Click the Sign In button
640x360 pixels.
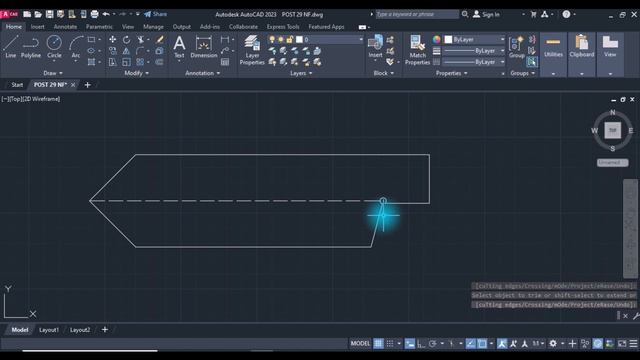click(x=486, y=14)
